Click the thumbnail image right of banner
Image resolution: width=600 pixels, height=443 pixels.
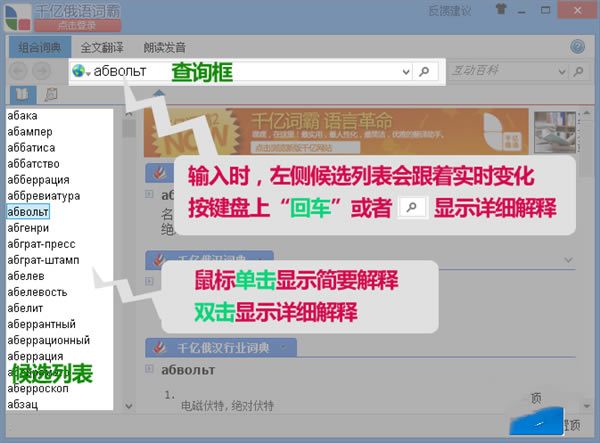pyautogui.click(x=555, y=132)
